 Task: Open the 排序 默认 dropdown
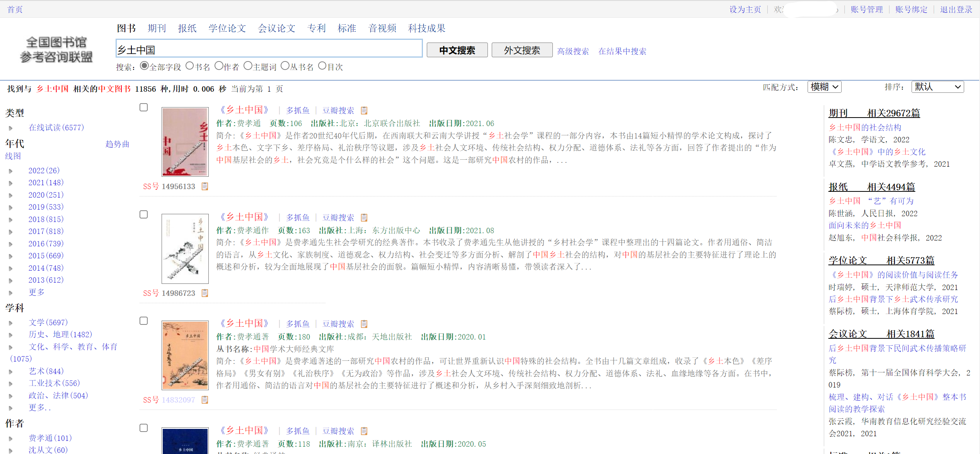tap(937, 87)
